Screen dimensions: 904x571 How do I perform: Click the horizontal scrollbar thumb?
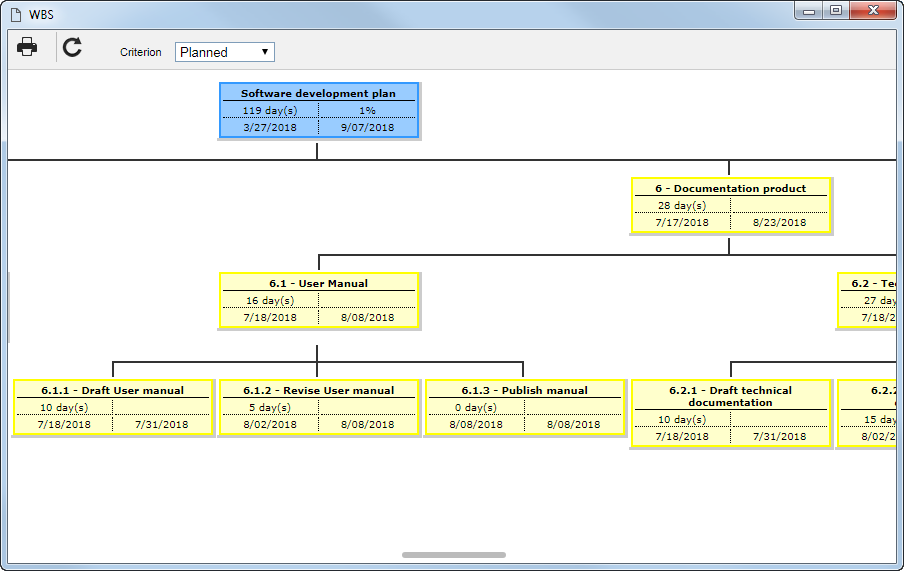(x=454, y=555)
